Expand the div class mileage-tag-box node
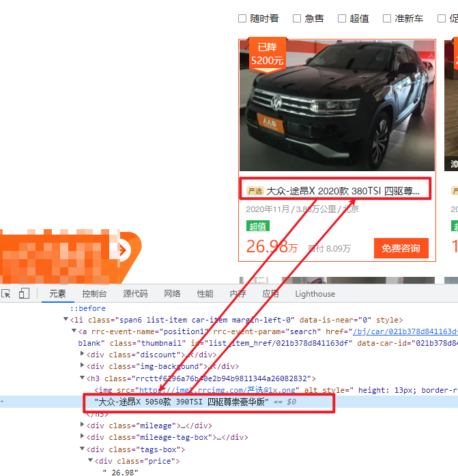458x476 pixels. coord(82,436)
